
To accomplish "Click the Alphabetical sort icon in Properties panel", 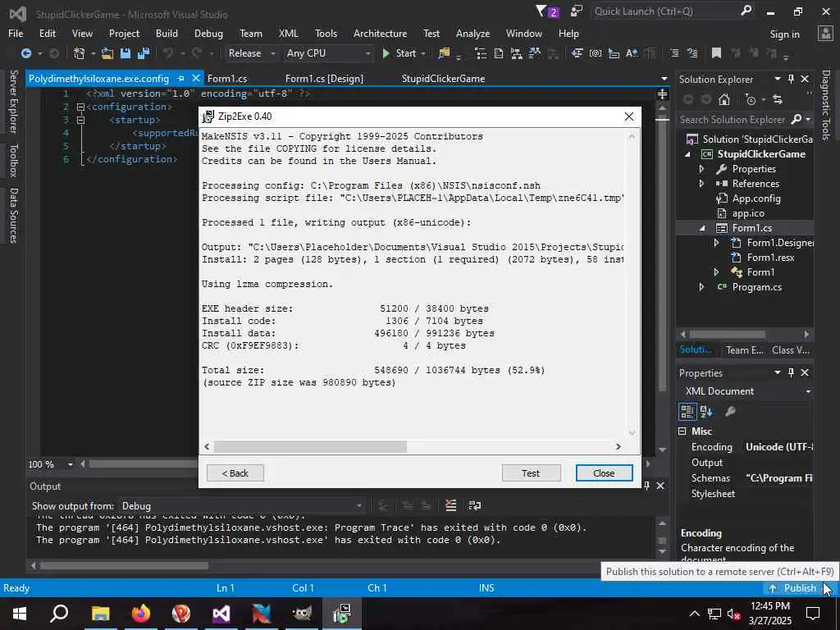I will (x=706, y=412).
